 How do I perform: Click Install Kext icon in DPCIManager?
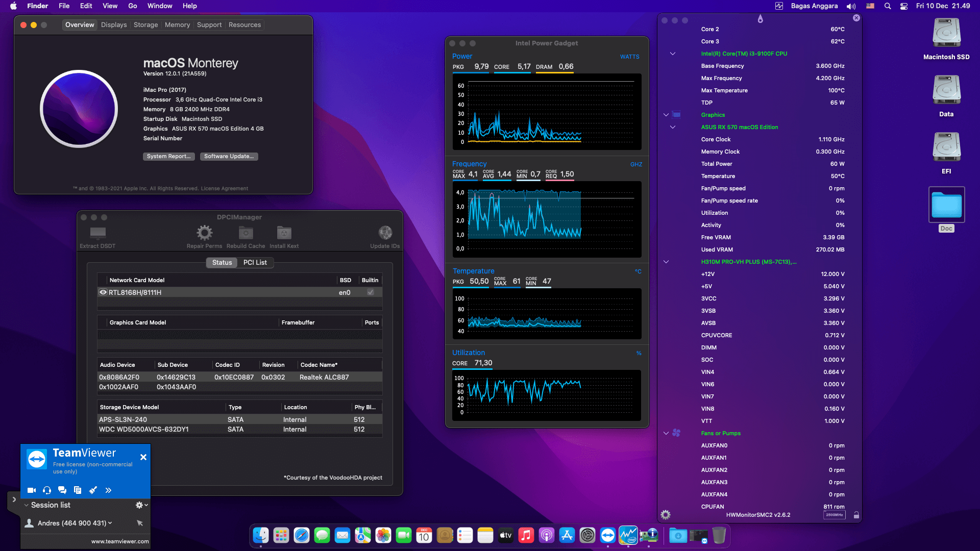tap(284, 233)
